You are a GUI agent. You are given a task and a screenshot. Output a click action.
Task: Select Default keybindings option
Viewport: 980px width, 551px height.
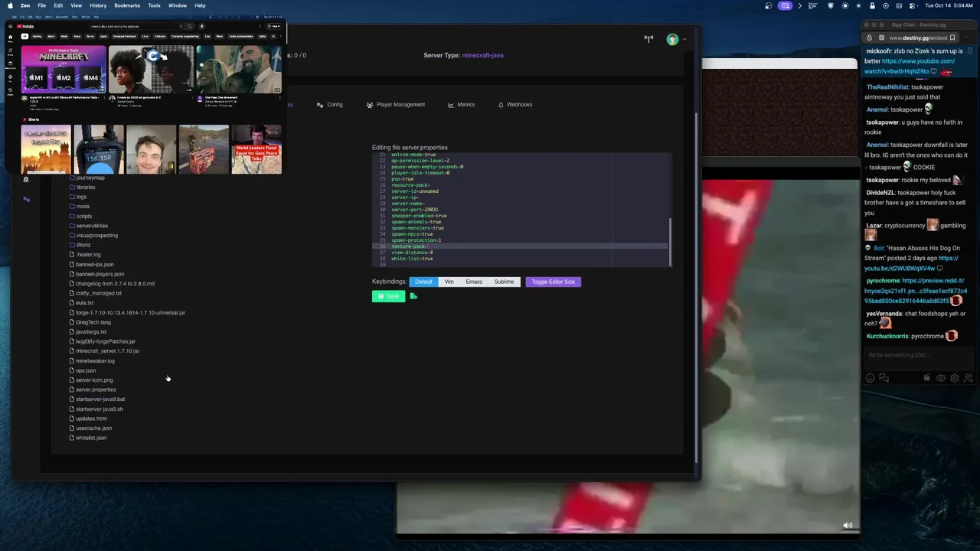(423, 282)
